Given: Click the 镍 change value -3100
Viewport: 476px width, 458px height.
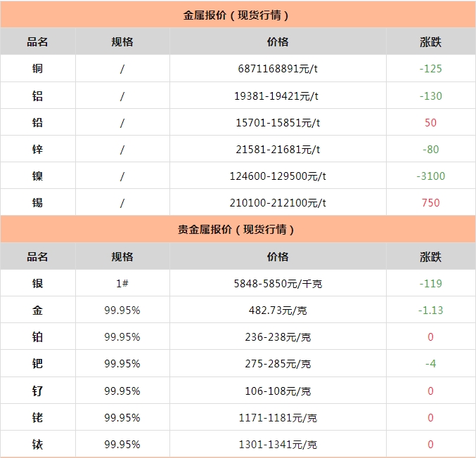Looking at the screenshot, I should (x=430, y=176).
